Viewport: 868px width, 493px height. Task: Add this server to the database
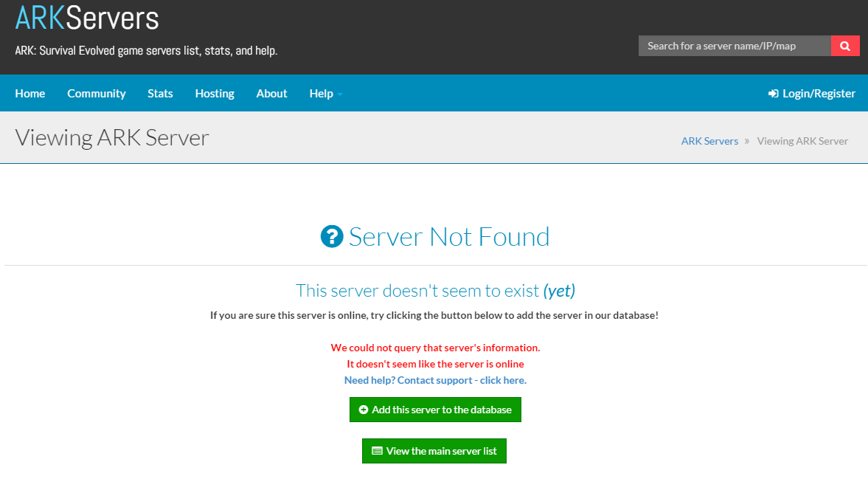coord(435,410)
